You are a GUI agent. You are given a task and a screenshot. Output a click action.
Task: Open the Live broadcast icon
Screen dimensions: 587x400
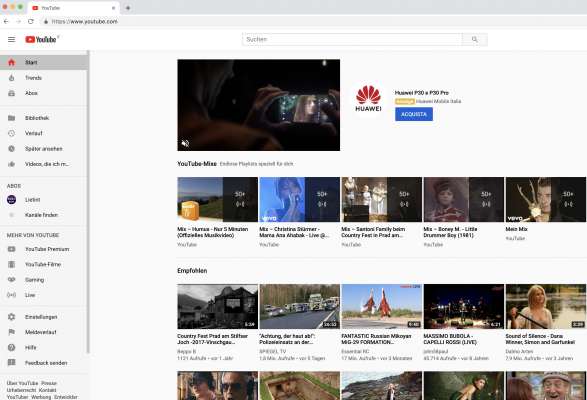(x=12, y=295)
